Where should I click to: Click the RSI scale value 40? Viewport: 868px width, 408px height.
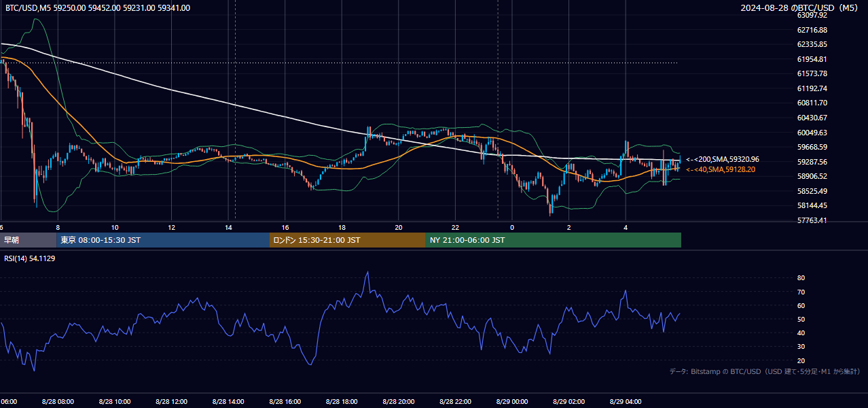point(801,333)
